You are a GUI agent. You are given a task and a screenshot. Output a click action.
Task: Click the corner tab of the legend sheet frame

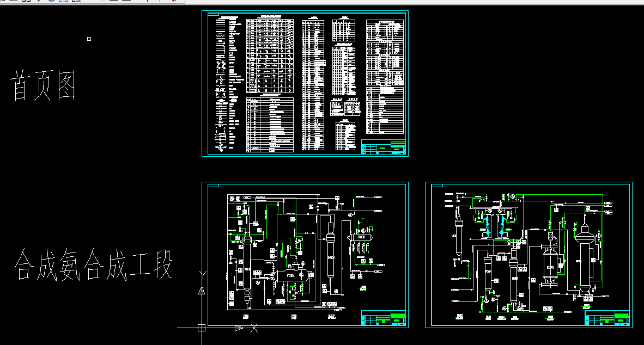point(213,14)
